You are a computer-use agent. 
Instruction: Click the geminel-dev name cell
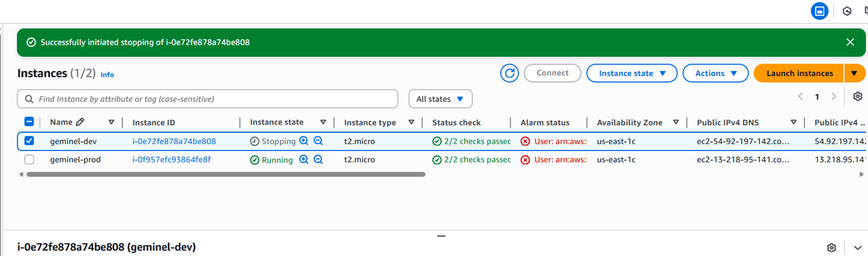tap(73, 141)
